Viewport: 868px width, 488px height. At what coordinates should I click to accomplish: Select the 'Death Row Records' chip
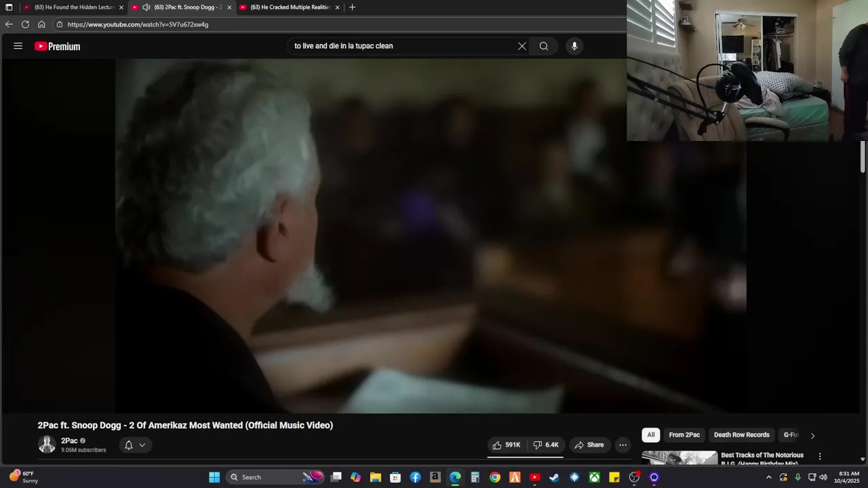[742, 435]
